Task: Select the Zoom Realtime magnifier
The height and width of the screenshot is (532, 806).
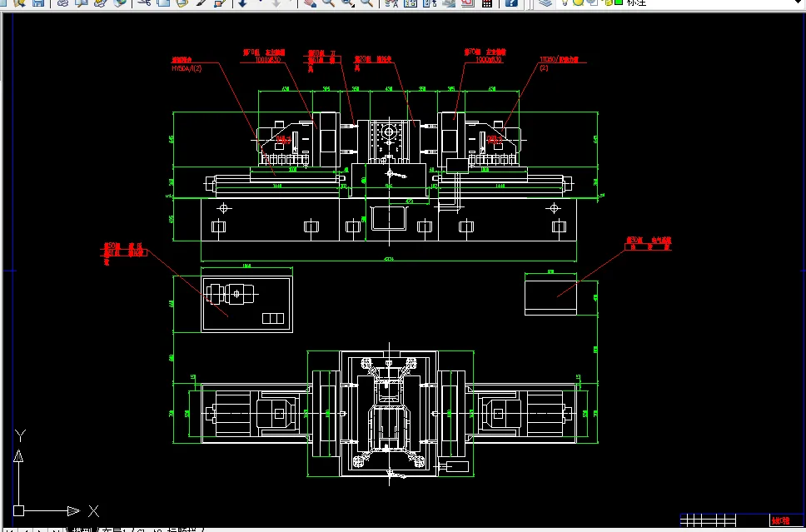Action: 328,3
